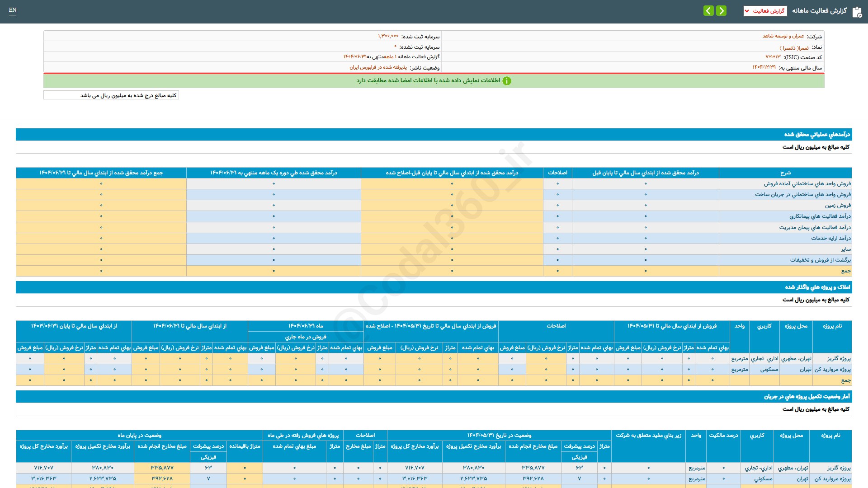868x488 pixels.
Task: Click publisher status پذیرفته شده در فرابورس ایران
Action: (378, 67)
